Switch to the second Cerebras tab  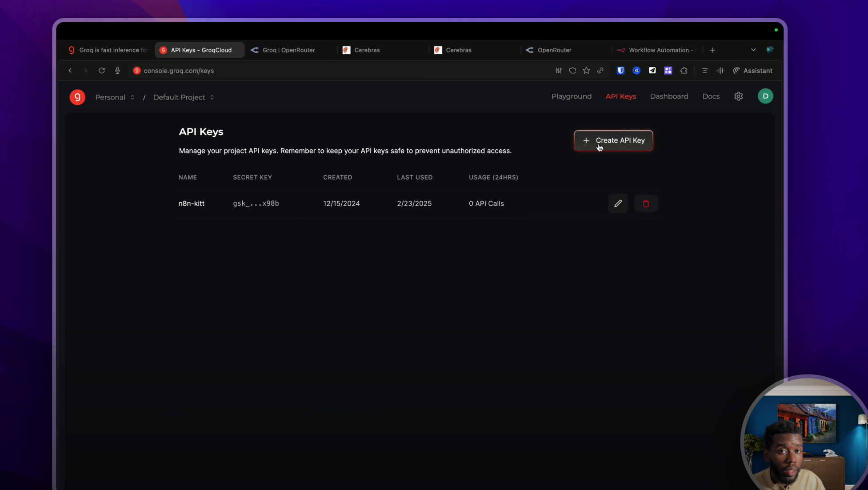click(x=474, y=50)
